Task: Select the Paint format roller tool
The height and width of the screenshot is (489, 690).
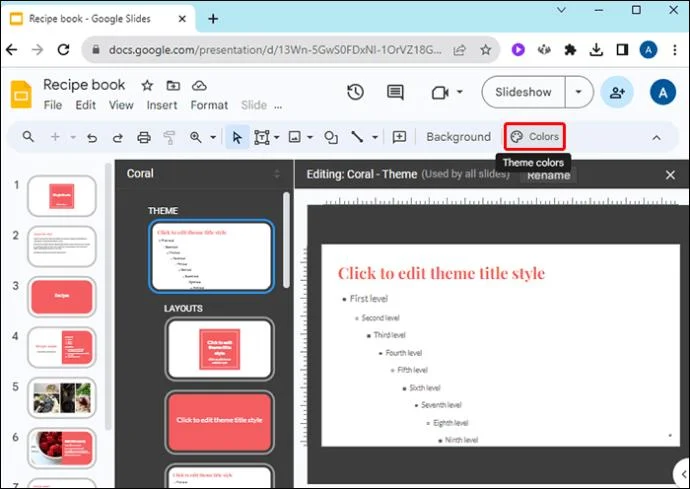Action: 169,137
